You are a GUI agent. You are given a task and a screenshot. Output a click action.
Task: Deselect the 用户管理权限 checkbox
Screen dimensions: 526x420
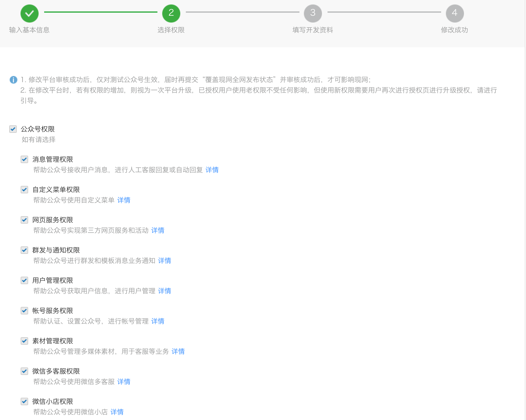pyautogui.click(x=24, y=280)
